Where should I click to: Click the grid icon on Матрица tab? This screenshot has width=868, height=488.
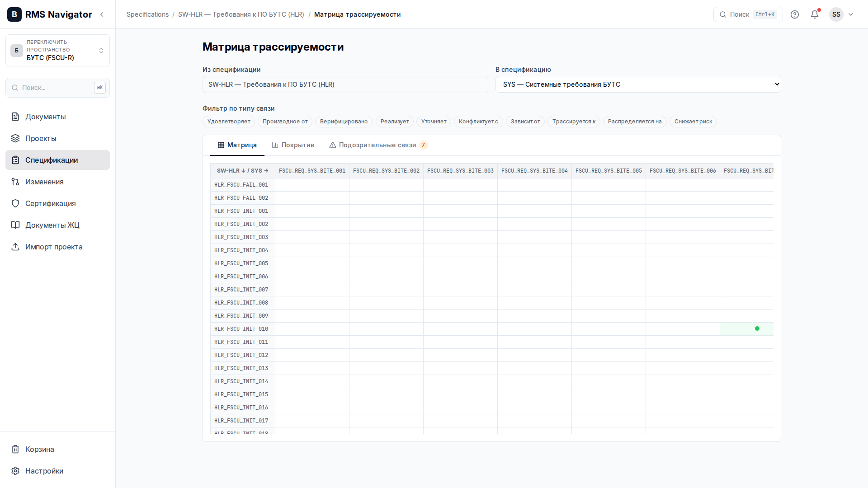(221, 145)
